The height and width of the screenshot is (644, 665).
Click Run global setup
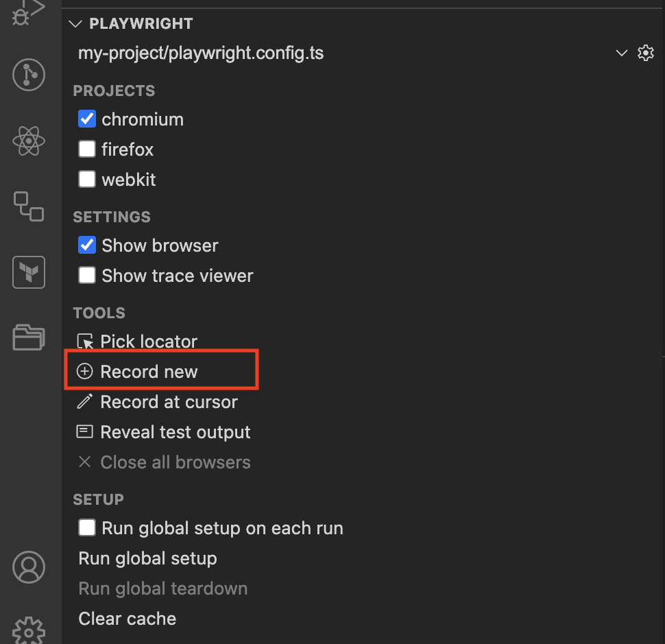[147, 558]
